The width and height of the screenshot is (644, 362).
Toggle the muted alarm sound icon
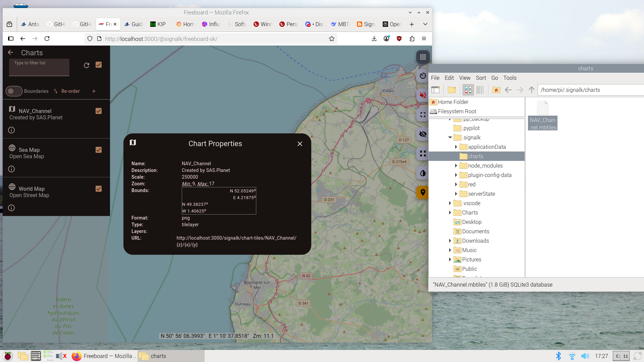pos(423,95)
